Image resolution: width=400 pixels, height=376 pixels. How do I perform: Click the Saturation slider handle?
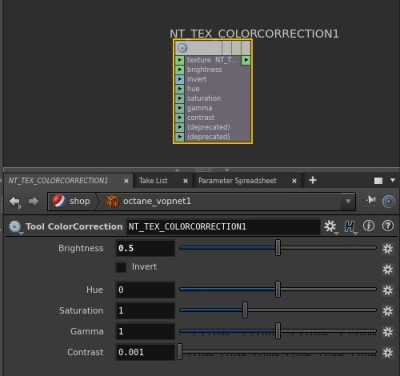pyautogui.click(x=245, y=310)
